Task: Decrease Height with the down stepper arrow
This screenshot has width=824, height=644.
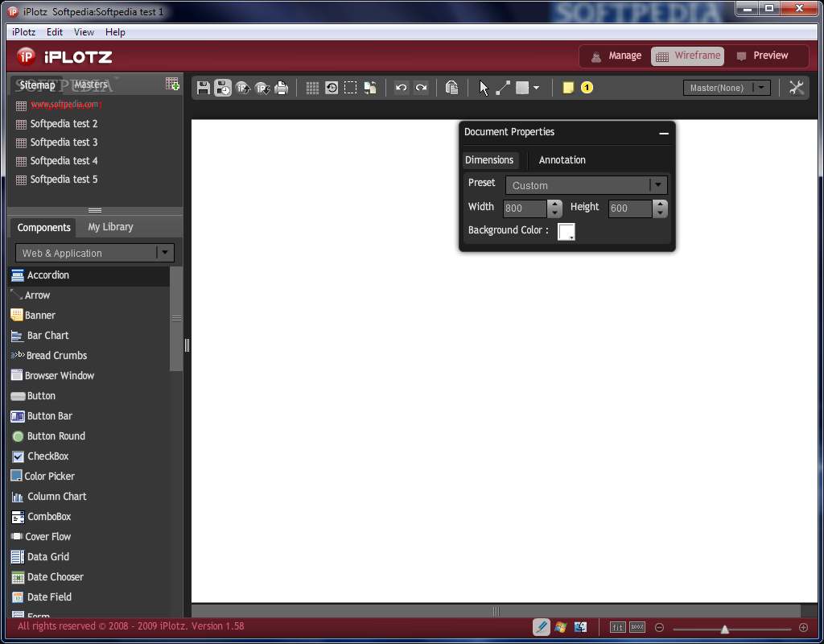Action: click(x=660, y=213)
